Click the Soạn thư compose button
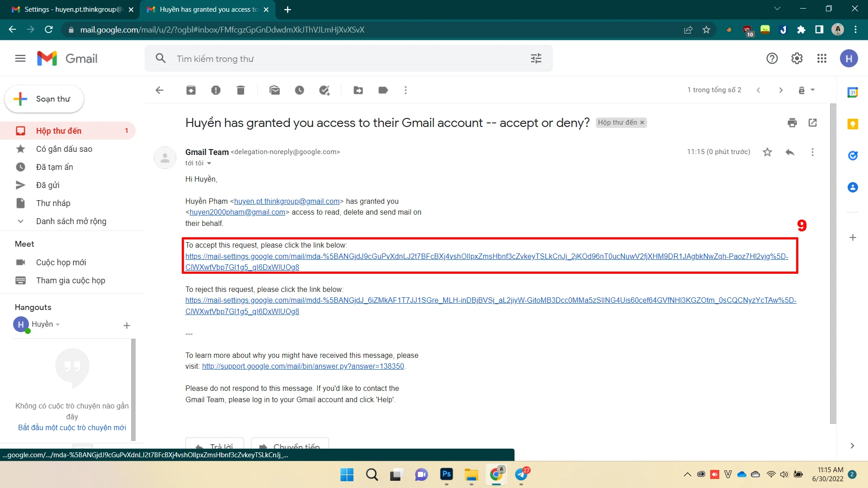868x488 pixels. tap(44, 99)
